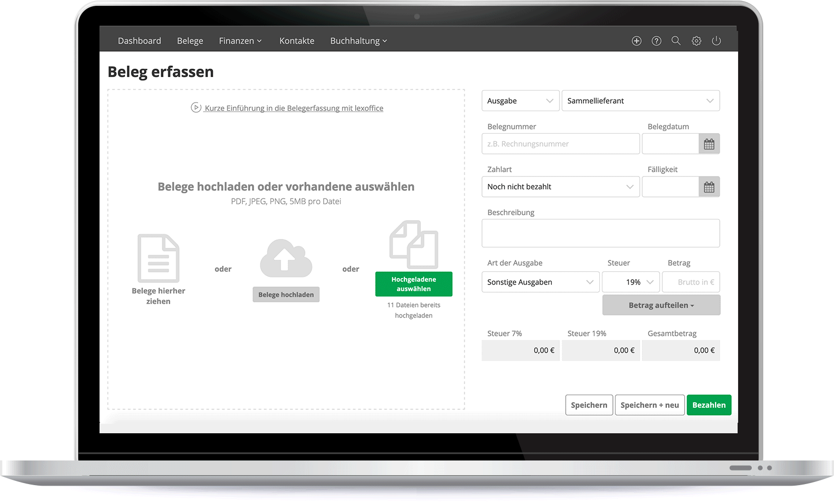The width and height of the screenshot is (834, 504).
Task: Go to the Belege menu item
Action: pos(190,41)
